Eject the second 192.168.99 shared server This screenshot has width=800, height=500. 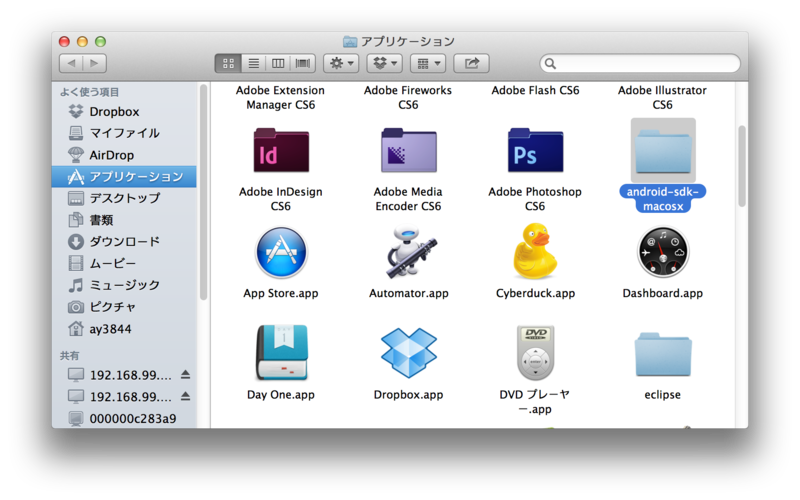(186, 396)
